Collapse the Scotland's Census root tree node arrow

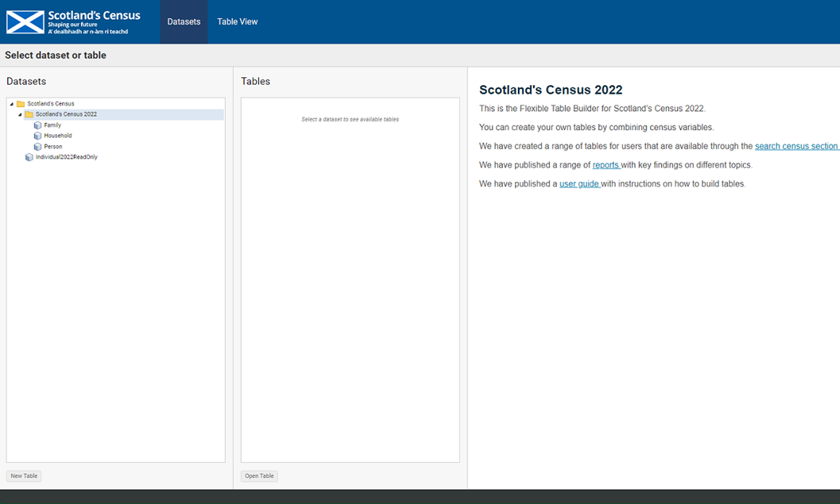12,104
